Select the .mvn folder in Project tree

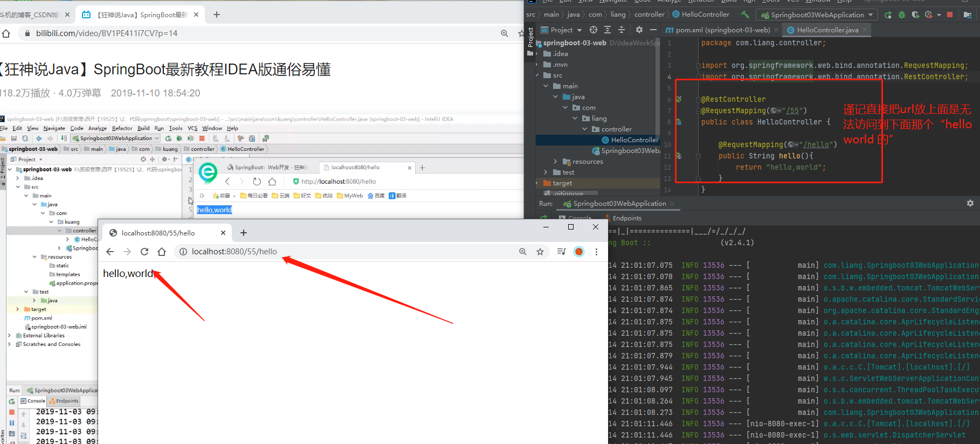click(555, 65)
